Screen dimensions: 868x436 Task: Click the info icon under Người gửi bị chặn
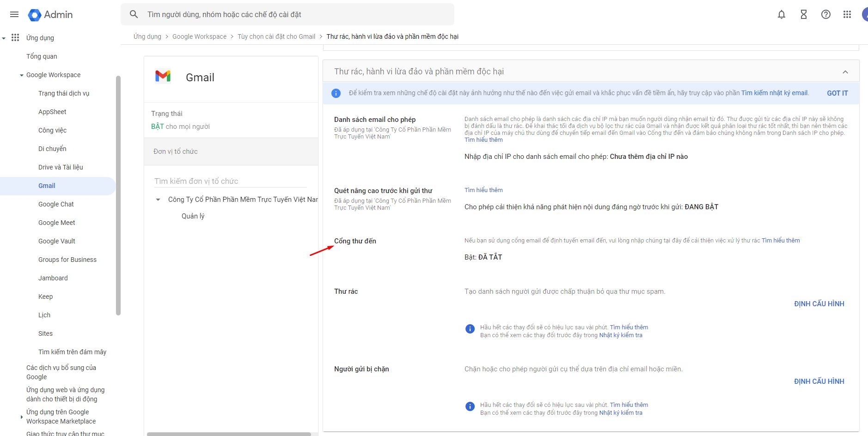coord(470,406)
